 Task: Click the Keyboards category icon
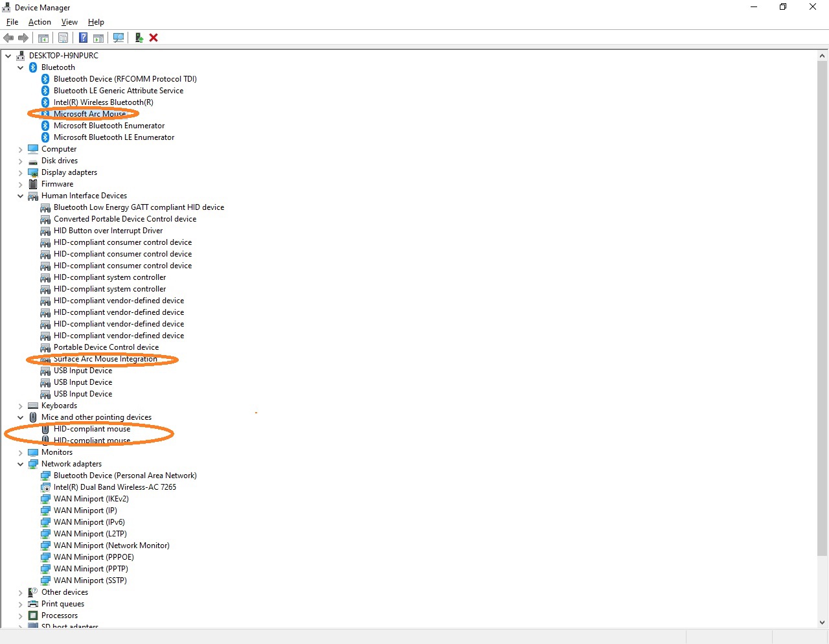[x=33, y=406]
